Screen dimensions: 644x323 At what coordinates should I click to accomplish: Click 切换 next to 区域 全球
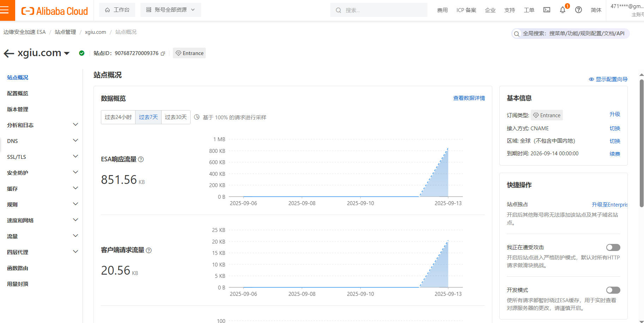[x=615, y=141]
